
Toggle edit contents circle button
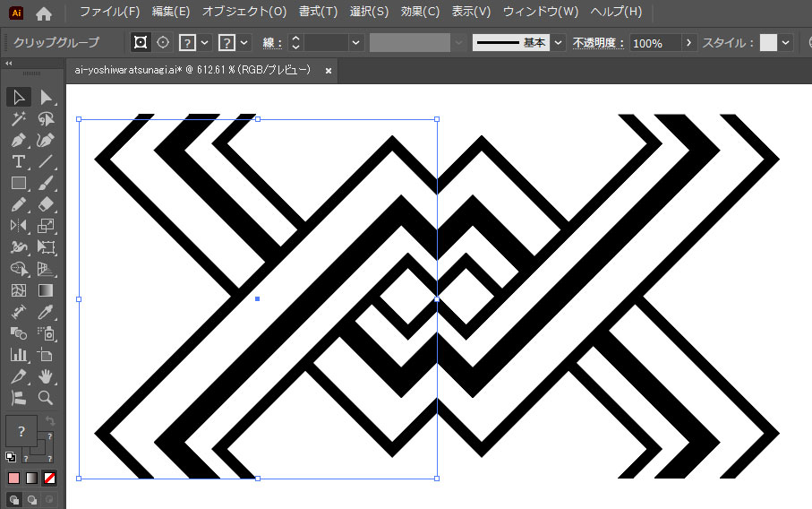click(x=163, y=43)
